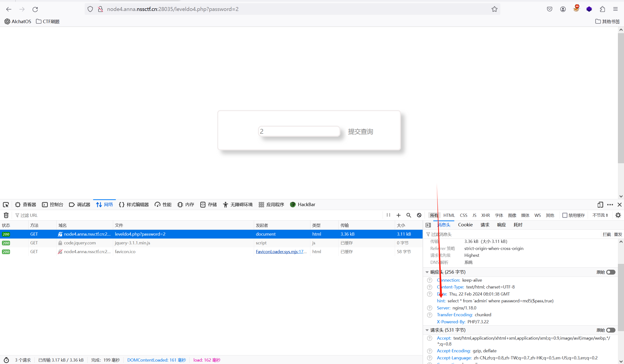Switch to the 控制台 tab
Image resolution: width=624 pixels, height=364 pixels.
pyautogui.click(x=53, y=205)
